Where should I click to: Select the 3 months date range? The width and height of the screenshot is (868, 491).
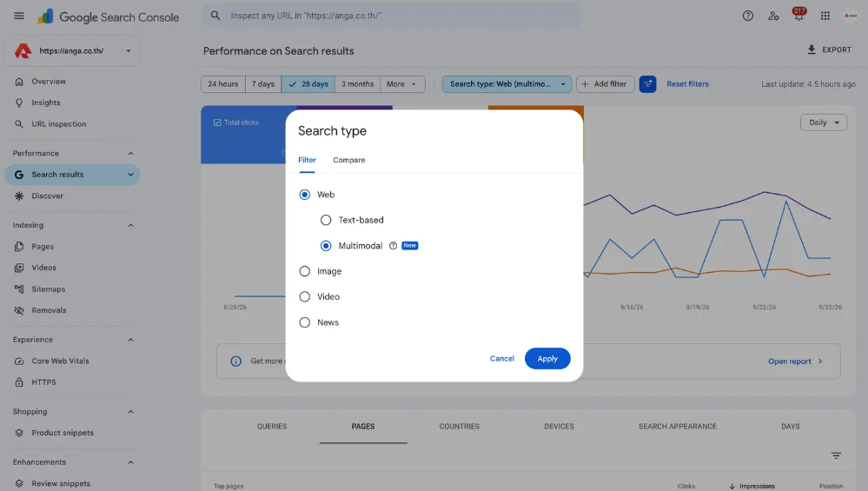[x=357, y=84]
